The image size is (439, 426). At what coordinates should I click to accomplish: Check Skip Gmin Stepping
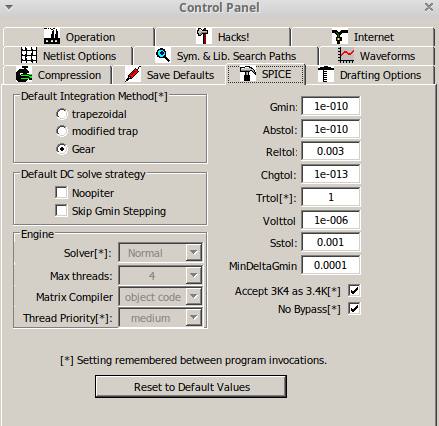point(61,211)
